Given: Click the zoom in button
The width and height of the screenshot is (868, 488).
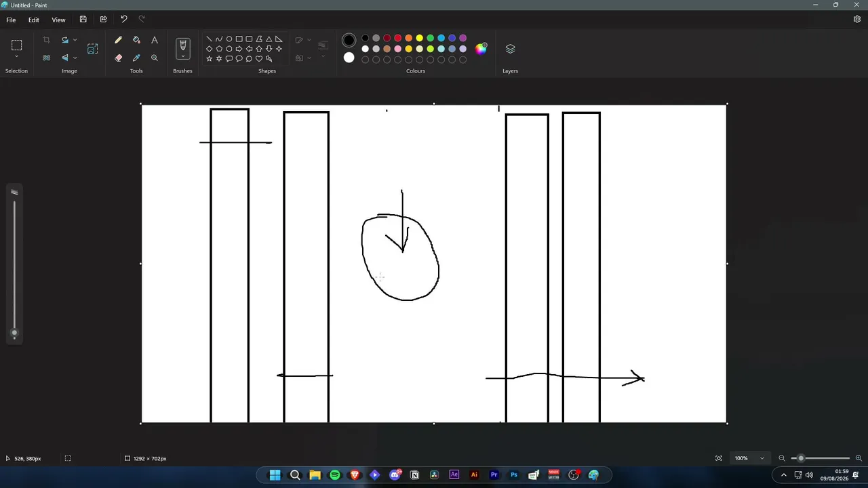Looking at the screenshot, I should pos(859,458).
